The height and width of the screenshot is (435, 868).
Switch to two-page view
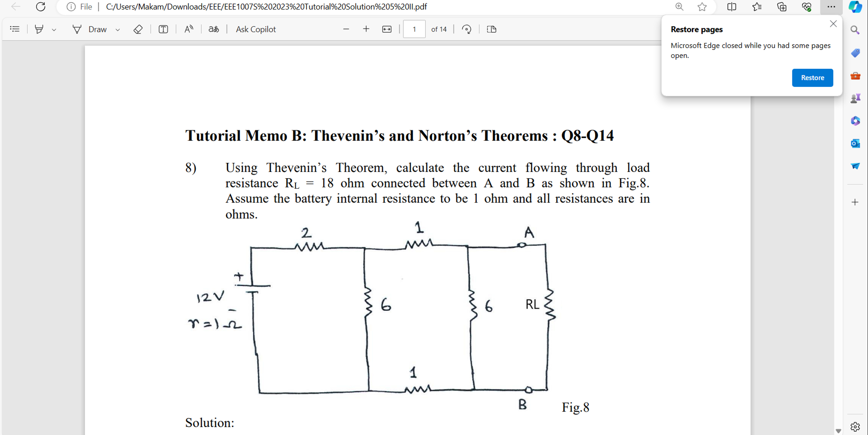[491, 29]
